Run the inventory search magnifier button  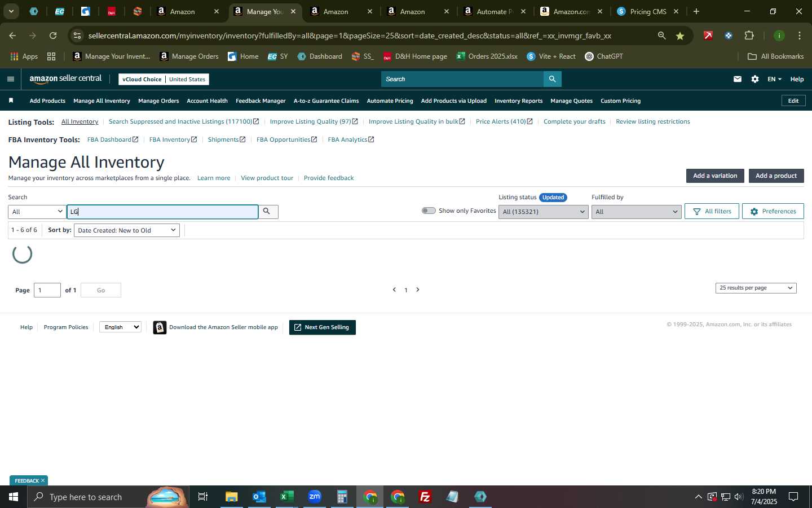tap(267, 211)
